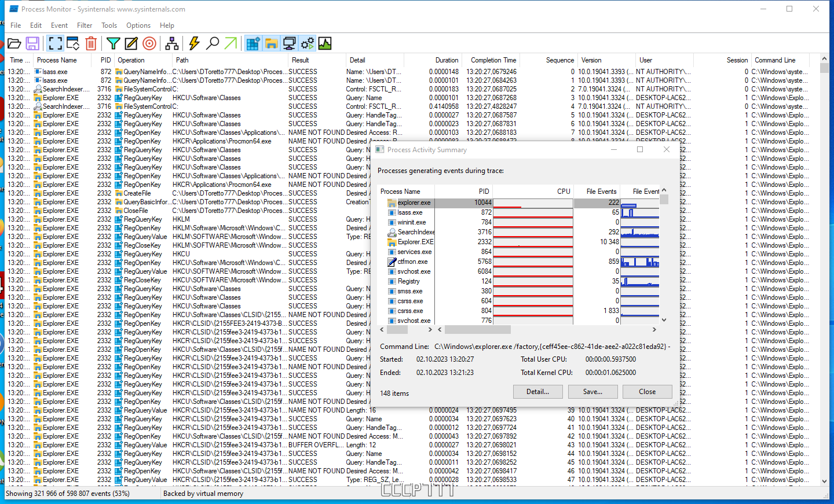Save the trace with the floppy disk icon

(x=33, y=43)
